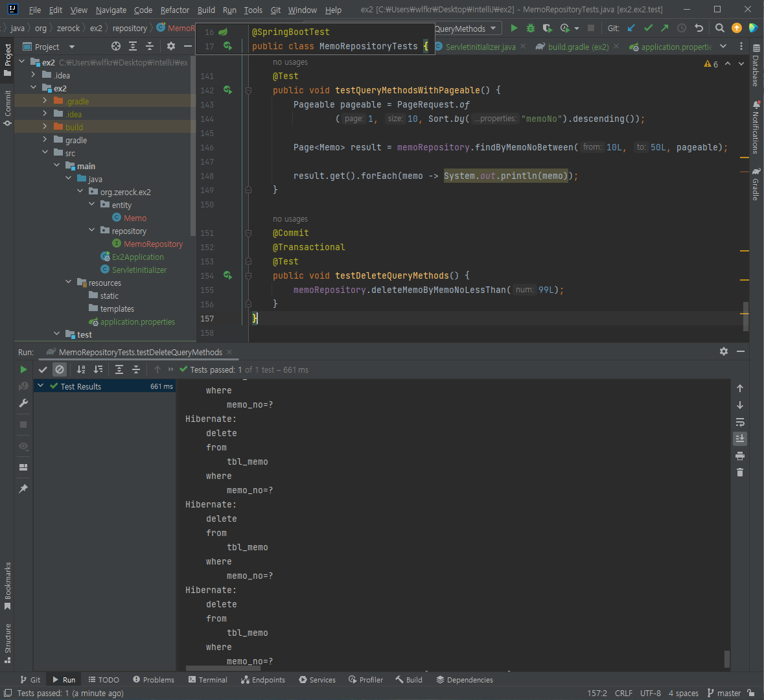The image size is (764, 700).
Task: Start debugging with the green bug icon
Action: [x=531, y=29]
